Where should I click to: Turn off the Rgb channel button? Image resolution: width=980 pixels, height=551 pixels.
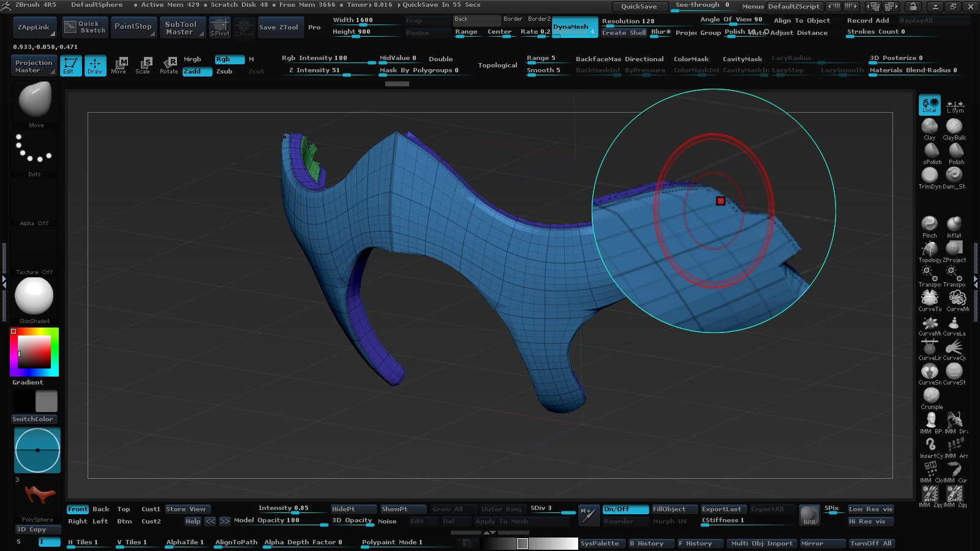click(x=228, y=59)
